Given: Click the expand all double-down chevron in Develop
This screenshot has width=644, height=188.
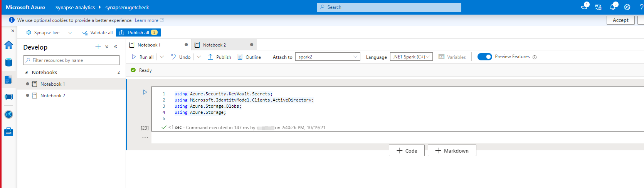Looking at the screenshot, I should tap(107, 47).
